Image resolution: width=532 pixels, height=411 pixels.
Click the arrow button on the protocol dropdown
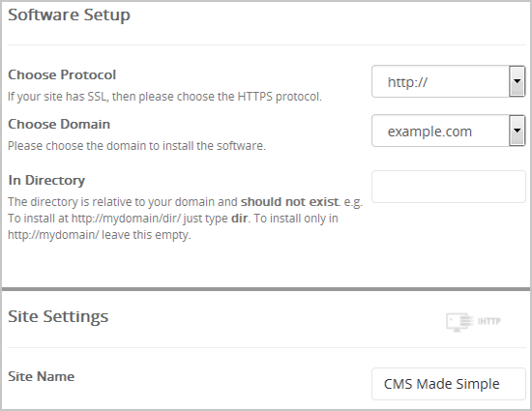(517, 81)
